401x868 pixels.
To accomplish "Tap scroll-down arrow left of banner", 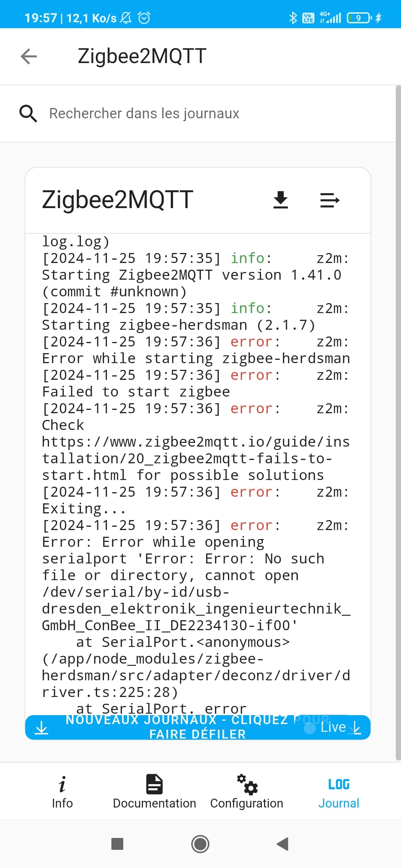I will point(42,728).
